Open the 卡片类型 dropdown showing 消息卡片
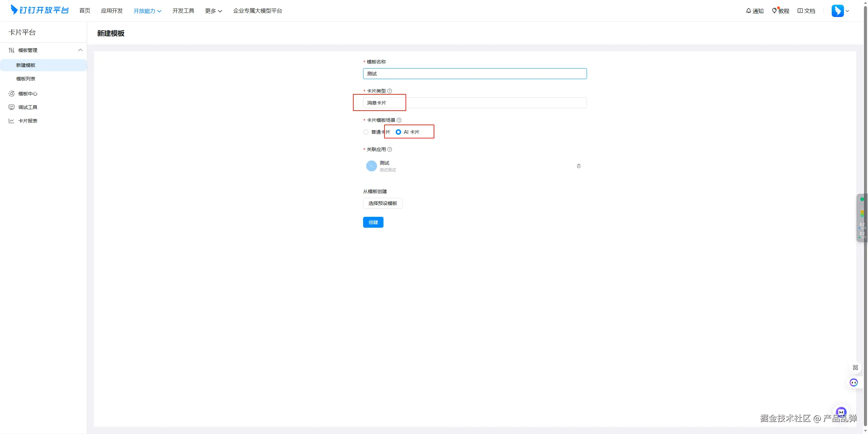Image resolution: width=868 pixels, height=434 pixels. [475, 103]
